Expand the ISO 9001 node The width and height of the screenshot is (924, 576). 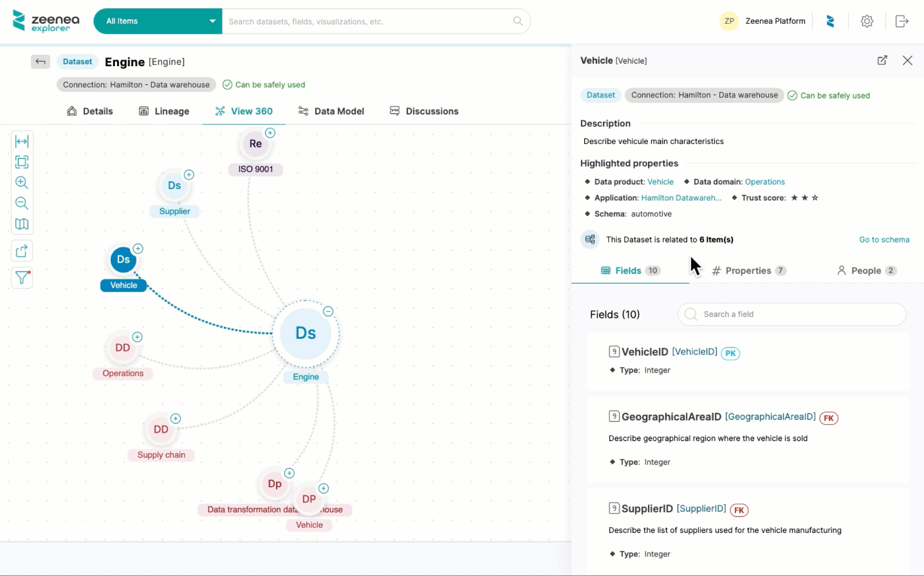(x=270, y=133)
